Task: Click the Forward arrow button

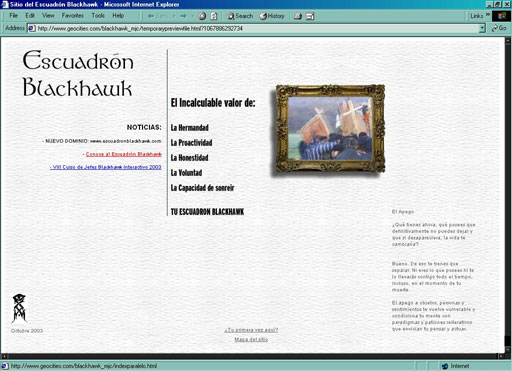Action: pyautogui.click(x=183, y=16)
